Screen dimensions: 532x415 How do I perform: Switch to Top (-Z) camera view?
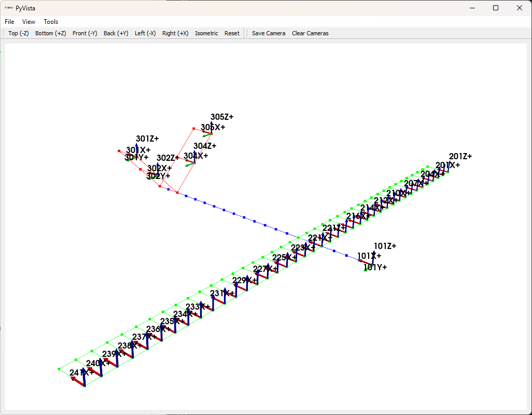coord(19,33)
